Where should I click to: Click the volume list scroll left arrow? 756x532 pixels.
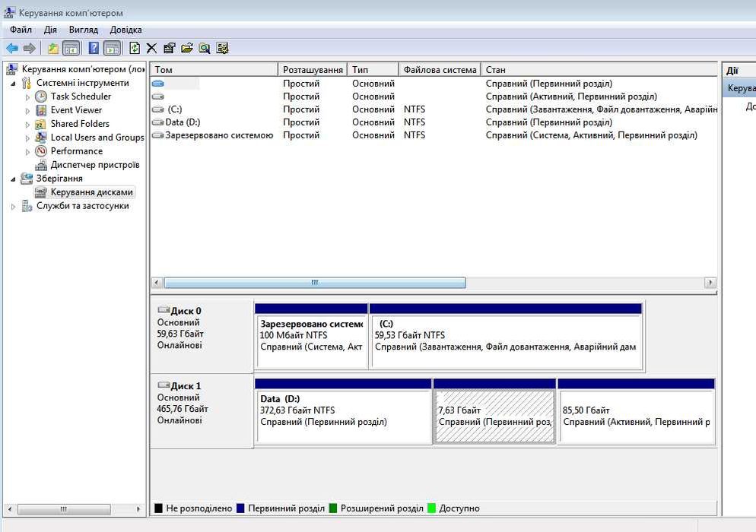[x=157, y=283]
